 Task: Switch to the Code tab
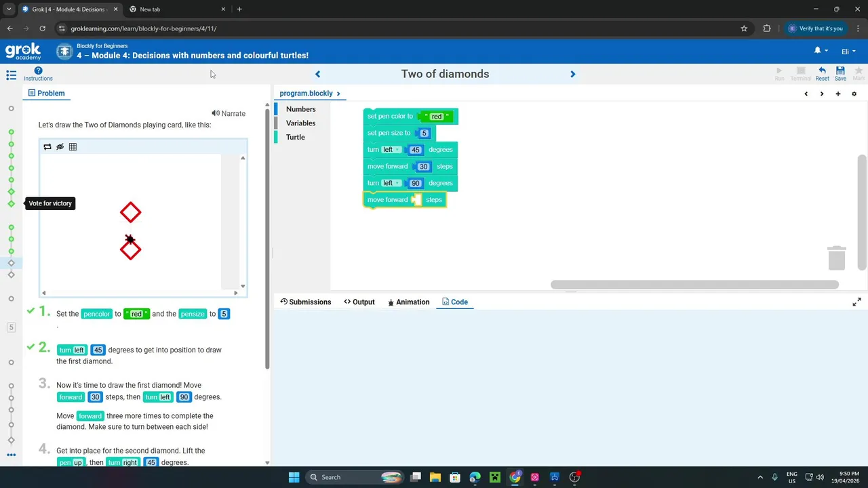pyautogui.click(x=455, y=302)
